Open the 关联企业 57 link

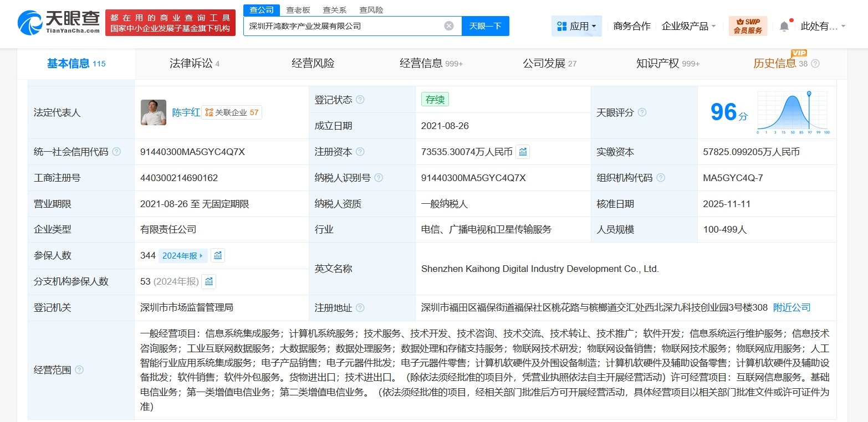click(x=232, y=112)
